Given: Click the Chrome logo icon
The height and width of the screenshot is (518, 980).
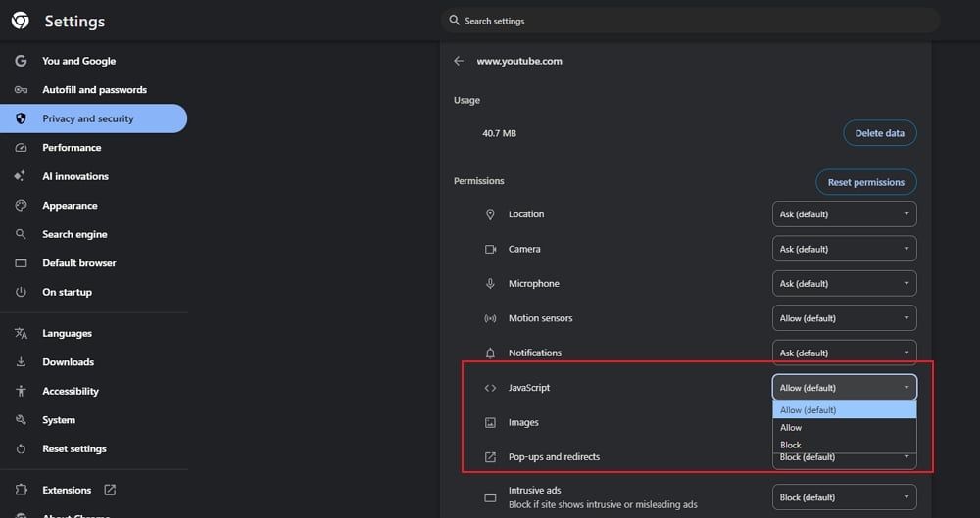Looking at the screenshot, I should pos(20,21).
